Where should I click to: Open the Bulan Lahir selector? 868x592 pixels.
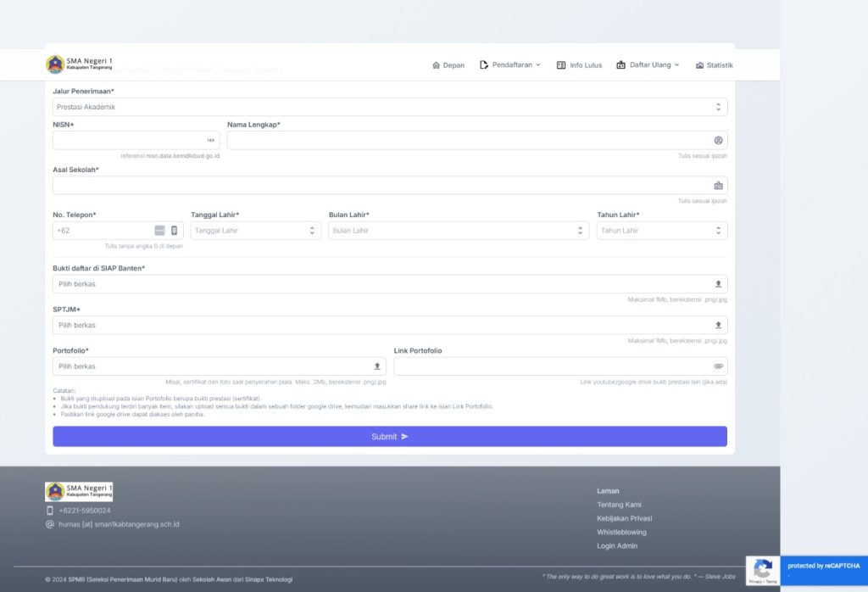459,231
